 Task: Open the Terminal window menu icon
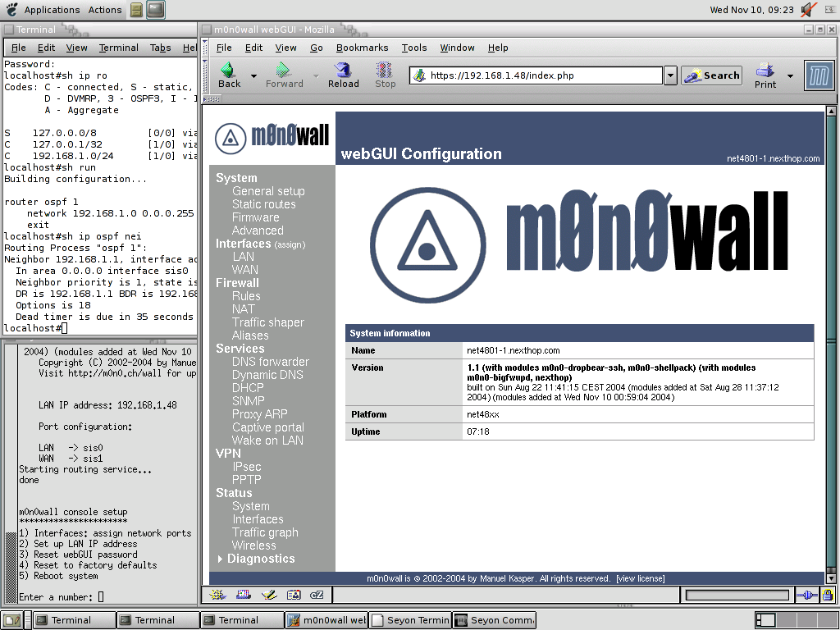(x=8, y=30)
